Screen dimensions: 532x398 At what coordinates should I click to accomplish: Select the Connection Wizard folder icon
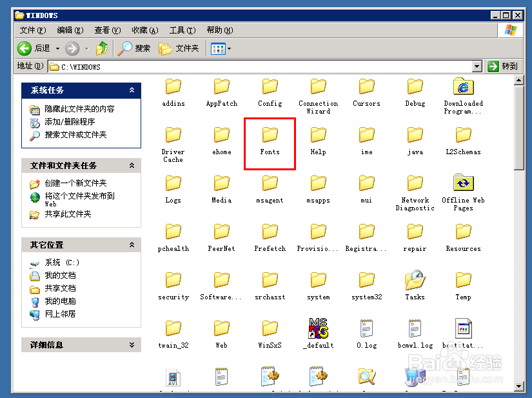tap(319, 86)
